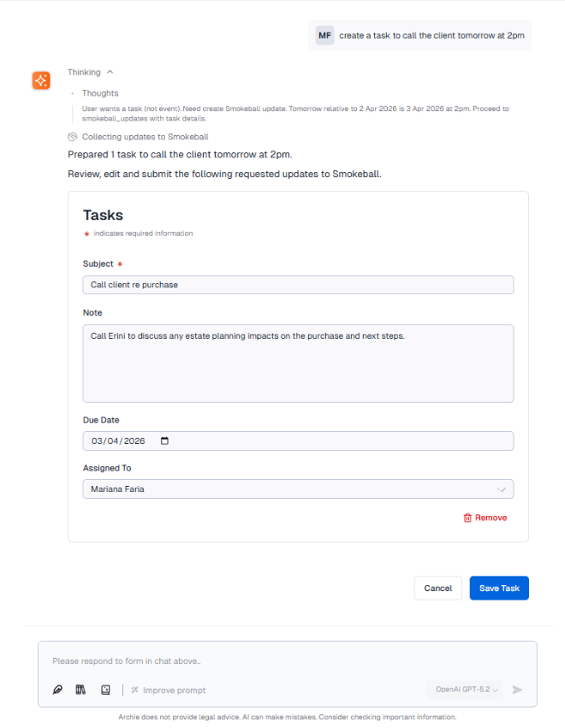Open the library books icon in prompt toolbar
The width and height of the screenshot is (565, 728).
81,690
